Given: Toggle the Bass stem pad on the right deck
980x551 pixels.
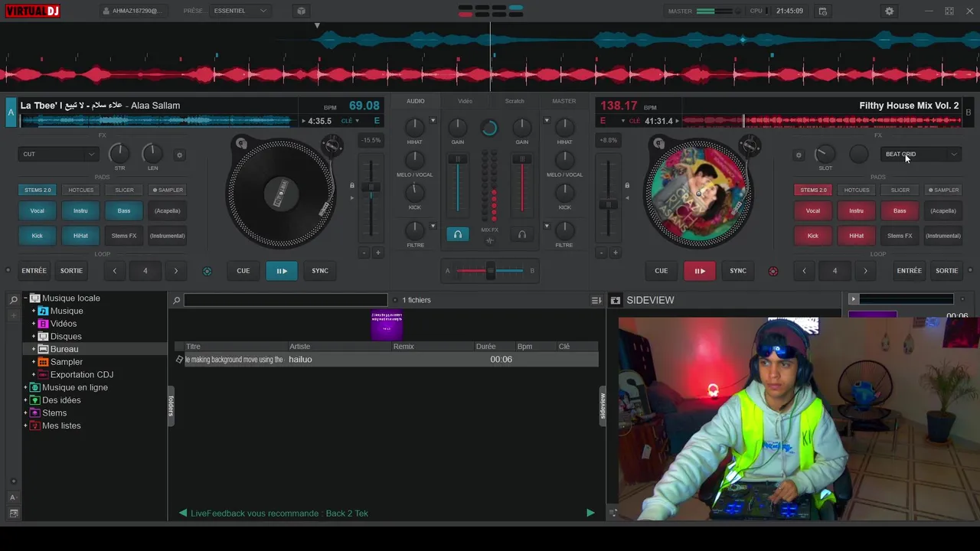Looking at the screenshot, I should (900, 210).
